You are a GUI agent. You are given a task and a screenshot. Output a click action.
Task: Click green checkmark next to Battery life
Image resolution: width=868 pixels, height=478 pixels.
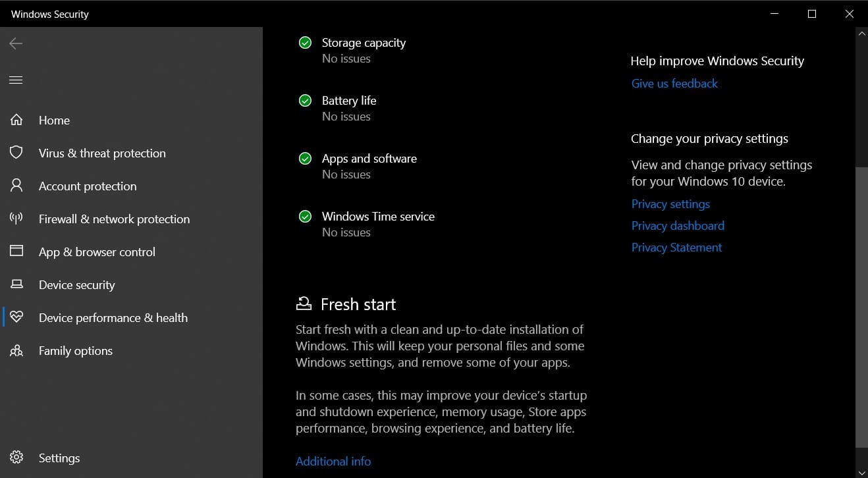click(305, 101)
